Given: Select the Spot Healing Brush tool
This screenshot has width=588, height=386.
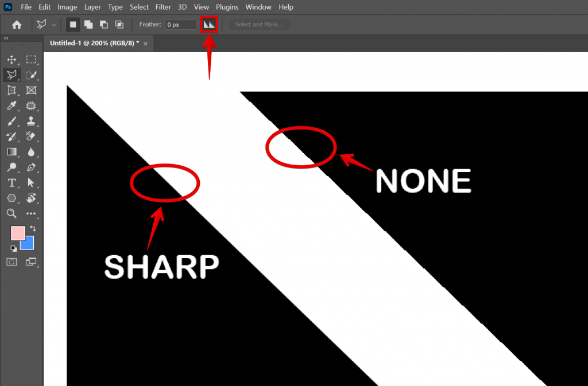Looking at the screenshot, I should (x=31, y=106).
